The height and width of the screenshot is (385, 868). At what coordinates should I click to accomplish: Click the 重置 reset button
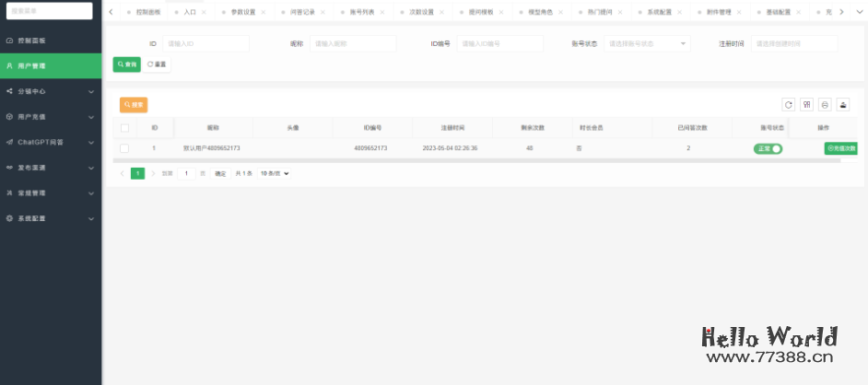[x=157, y=64]
